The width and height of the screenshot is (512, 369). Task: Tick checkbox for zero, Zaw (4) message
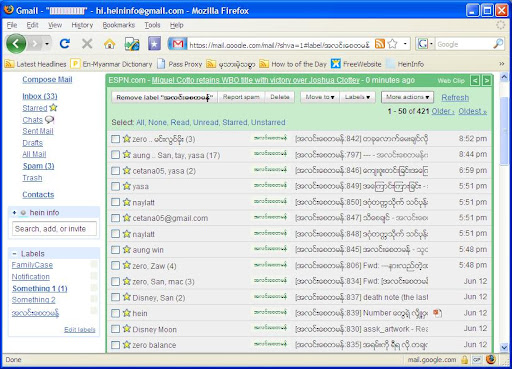[x=115, y=266]
